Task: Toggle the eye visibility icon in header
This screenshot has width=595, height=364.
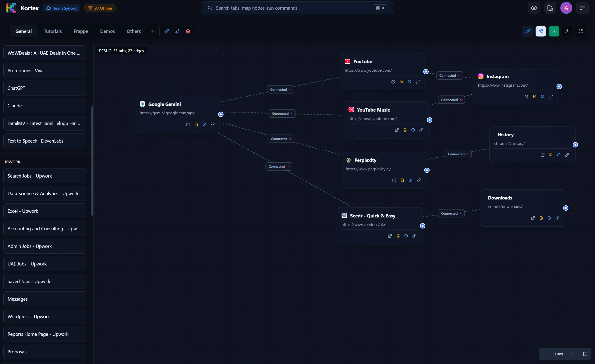Action: [x=534, y=8]
